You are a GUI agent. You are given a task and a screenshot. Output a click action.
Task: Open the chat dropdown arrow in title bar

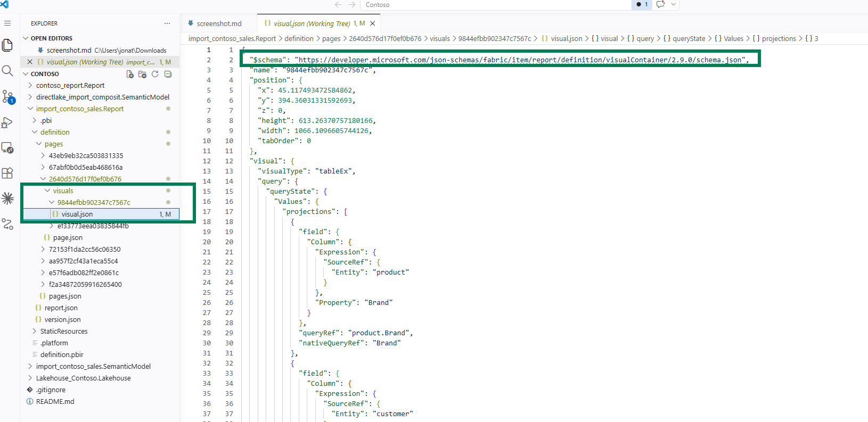(x=674, y=4)
